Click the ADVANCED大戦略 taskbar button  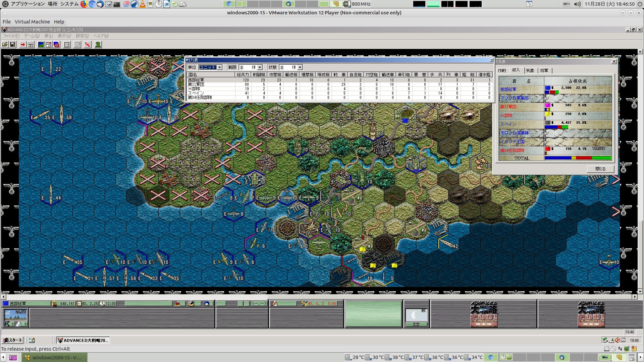[83, 340]
